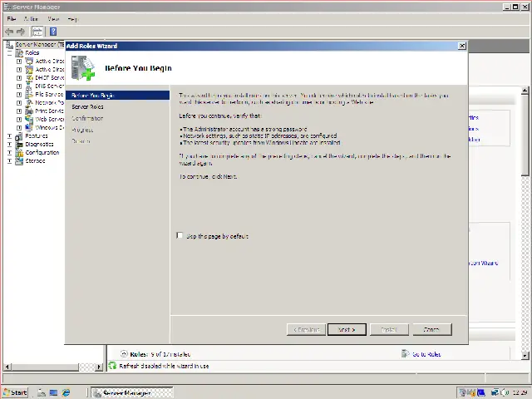Click the Print Services role icon
Image resolution: width=532 pixels, height=399 pixels.
click(30, 111)
